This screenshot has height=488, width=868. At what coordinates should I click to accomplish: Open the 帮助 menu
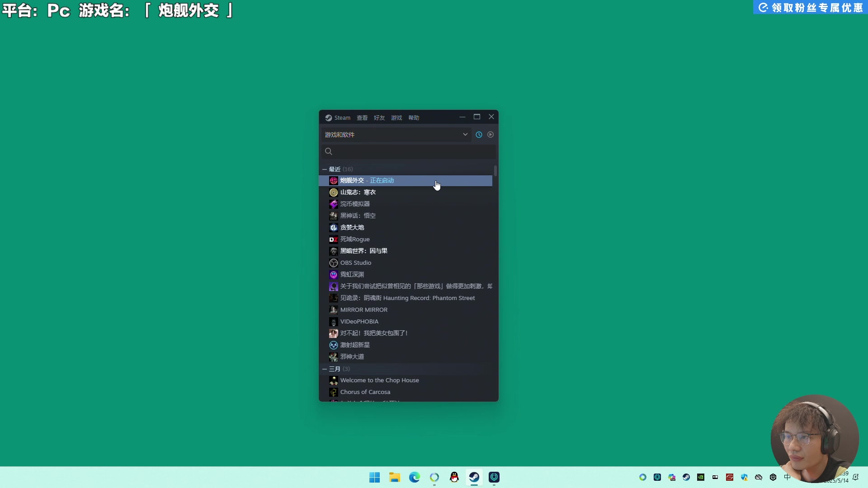click(x=414, y=117)
